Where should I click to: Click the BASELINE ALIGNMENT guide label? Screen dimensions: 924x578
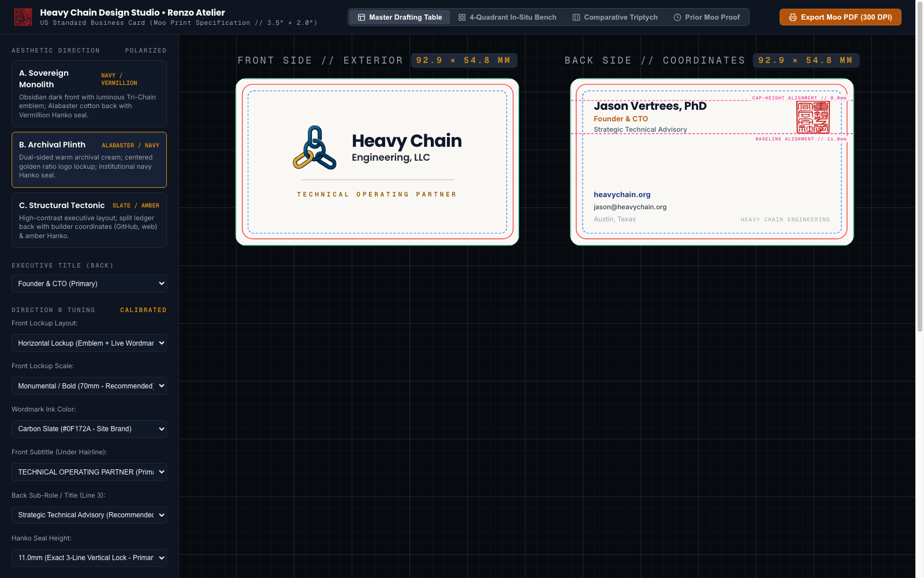pos(801,139)
